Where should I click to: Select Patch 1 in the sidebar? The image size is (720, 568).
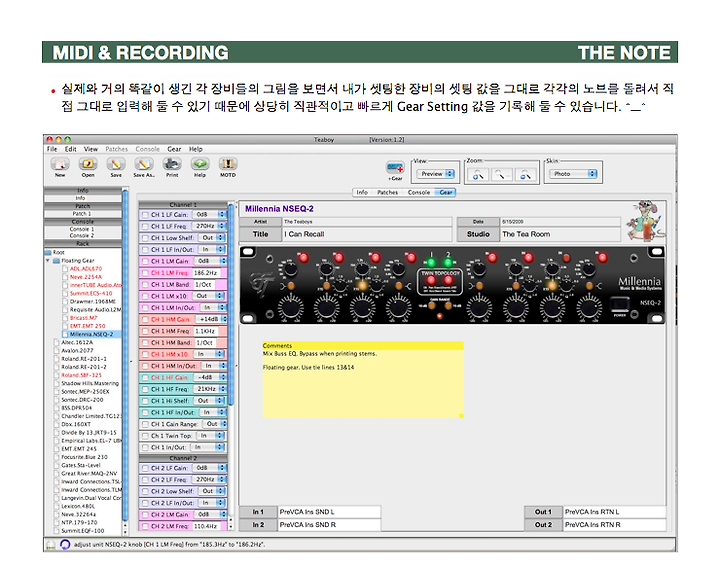[82, 214]
